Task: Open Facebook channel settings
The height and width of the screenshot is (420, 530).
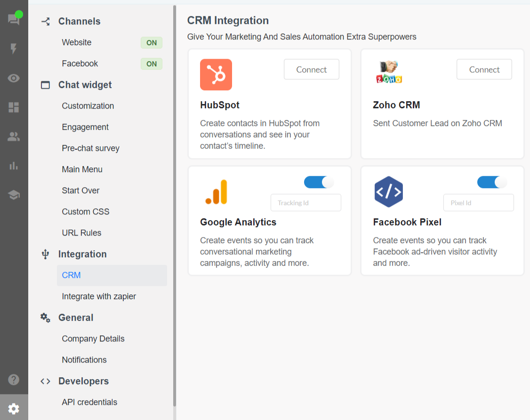Action: pos(80,64)
